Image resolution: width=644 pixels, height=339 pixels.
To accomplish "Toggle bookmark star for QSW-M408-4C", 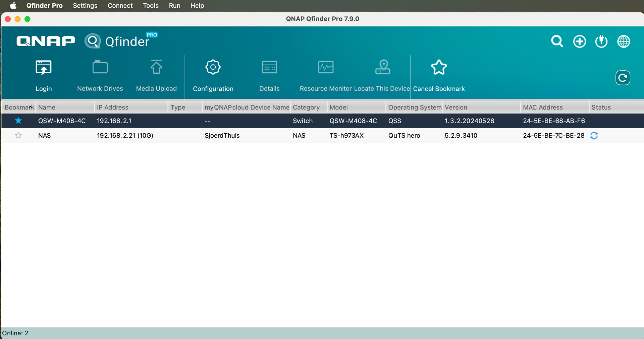I will coord(18,121).
